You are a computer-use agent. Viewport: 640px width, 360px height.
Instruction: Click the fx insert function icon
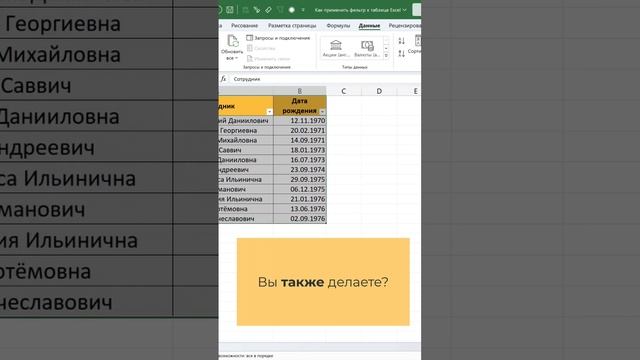[x=223, y=79]
